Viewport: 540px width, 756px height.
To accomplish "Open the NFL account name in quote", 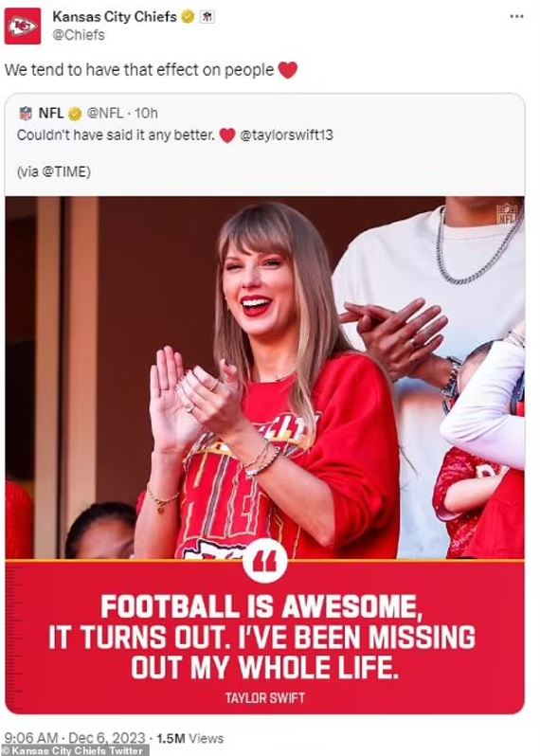I will [51, 114].
